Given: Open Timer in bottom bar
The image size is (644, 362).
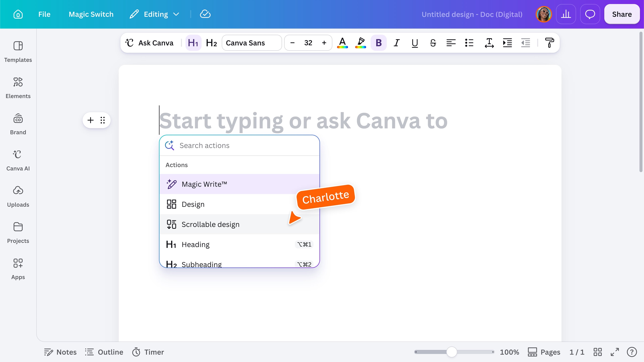Looking at the screenshot, I should (x=148, y=352).
